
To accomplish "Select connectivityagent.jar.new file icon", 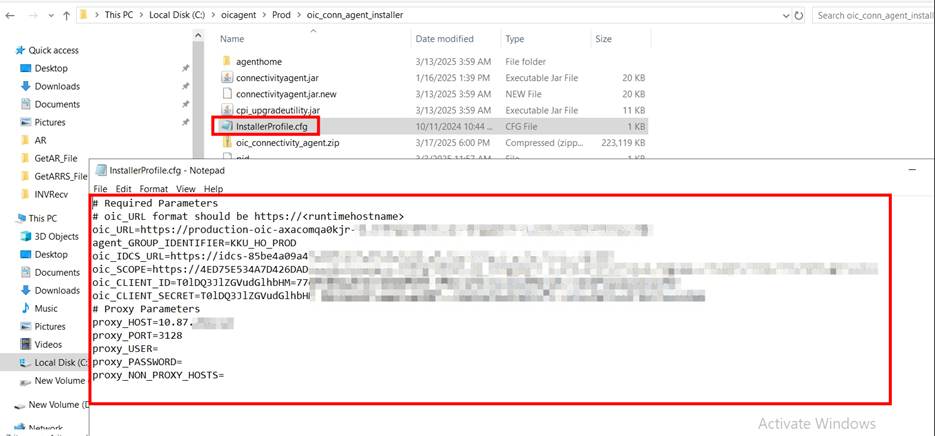I will (x=227, y=94).
